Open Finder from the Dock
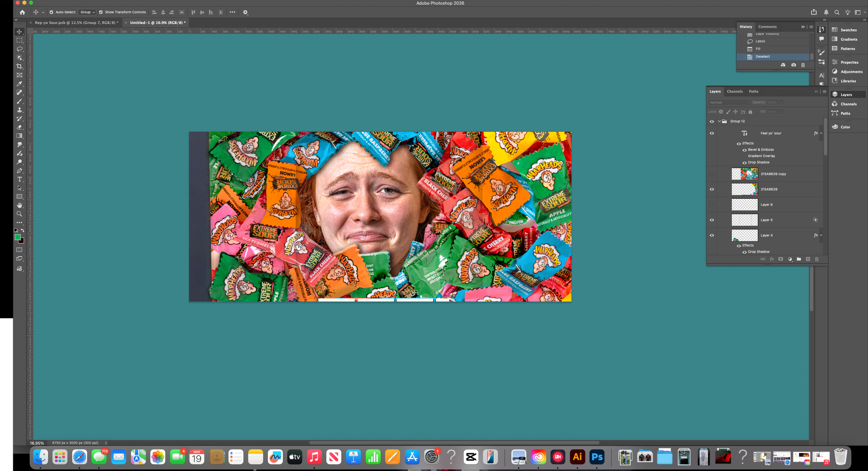 pos(41,457)
